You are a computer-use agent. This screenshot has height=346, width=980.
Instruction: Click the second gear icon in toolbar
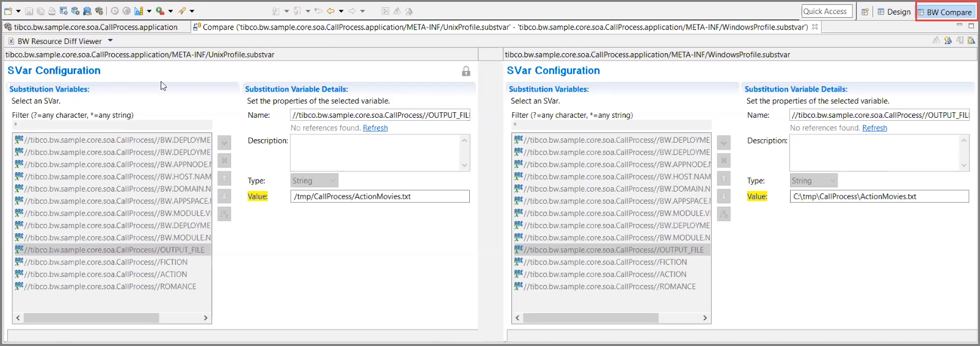pos(126,11)
